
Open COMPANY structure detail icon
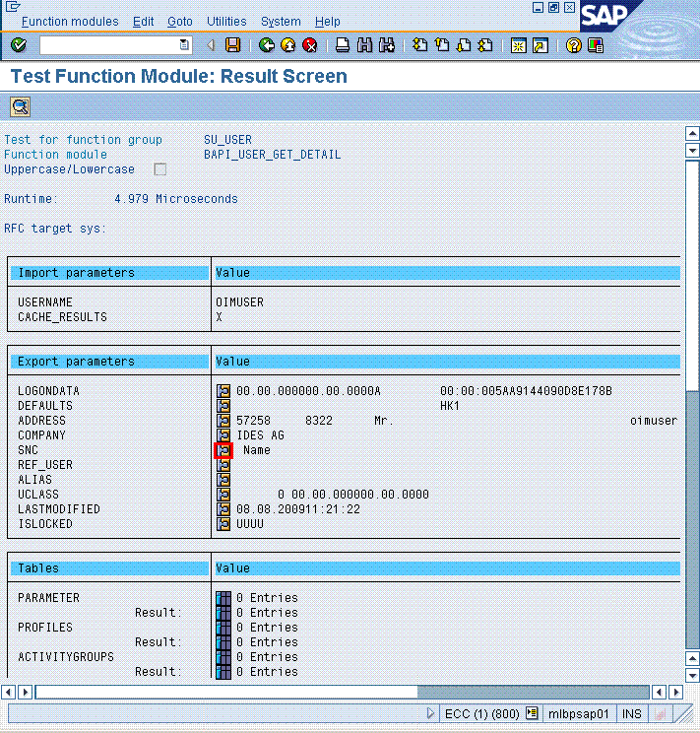(223, 435)
